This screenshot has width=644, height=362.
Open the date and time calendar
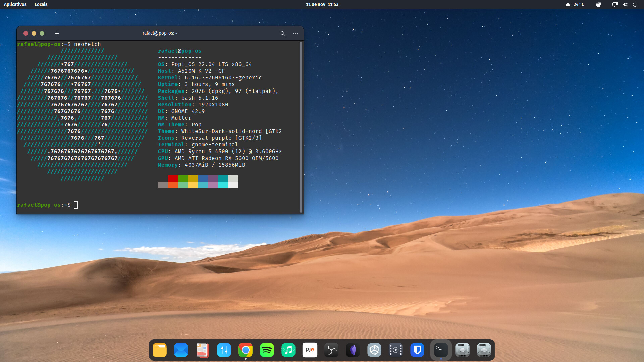[322, 4]
